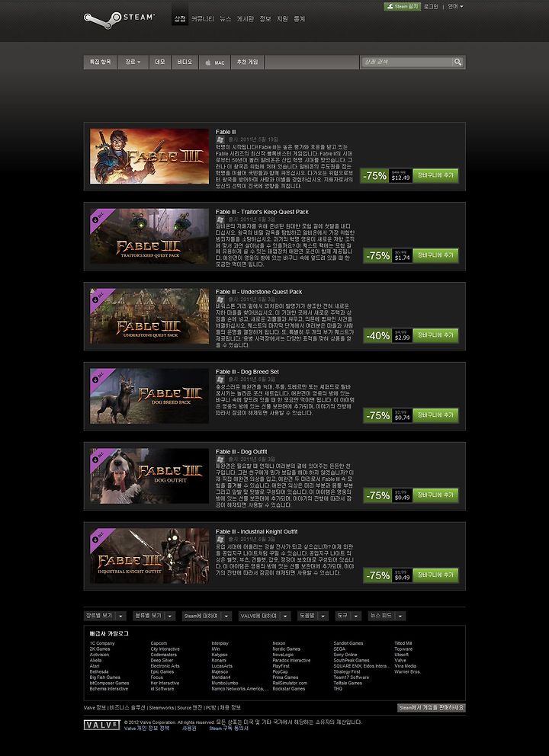Select the 비디오 tab in the store bar
The height and width of the screenshot is (756, 549).
(185, 62)
